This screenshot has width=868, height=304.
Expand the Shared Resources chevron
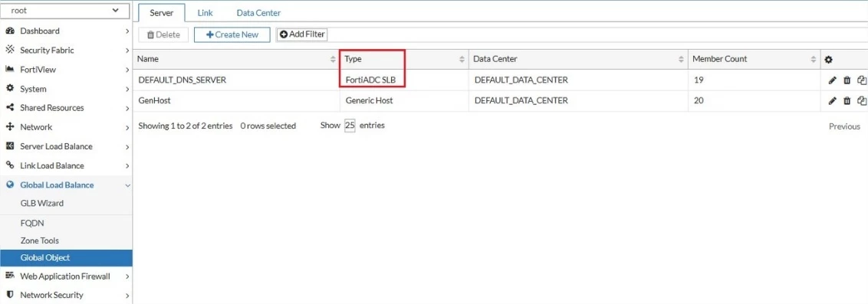pyautogui.click(x=127, y=108)
